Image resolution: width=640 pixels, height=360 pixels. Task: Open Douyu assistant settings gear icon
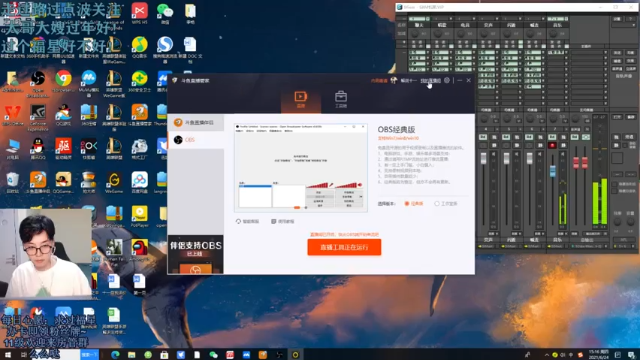(x=447, y=80)
